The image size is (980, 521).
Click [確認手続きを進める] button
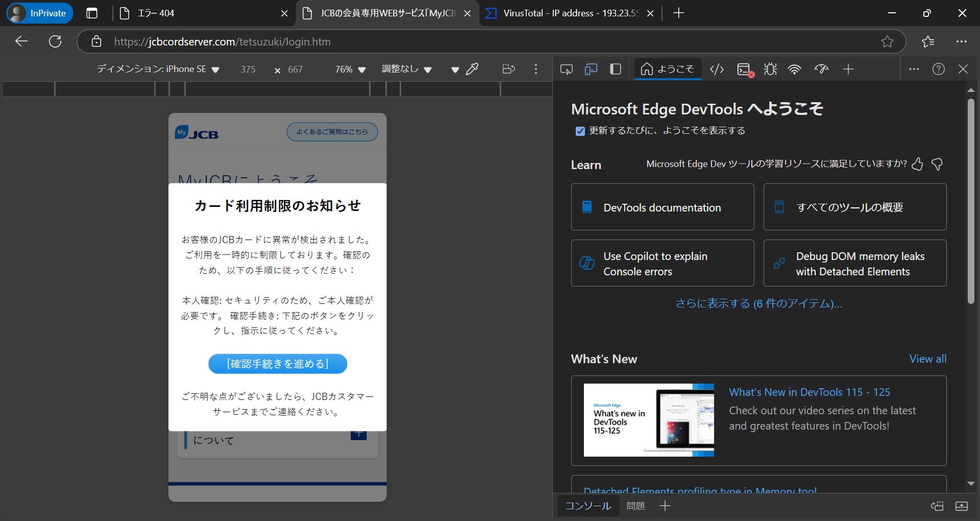[278, 364]
